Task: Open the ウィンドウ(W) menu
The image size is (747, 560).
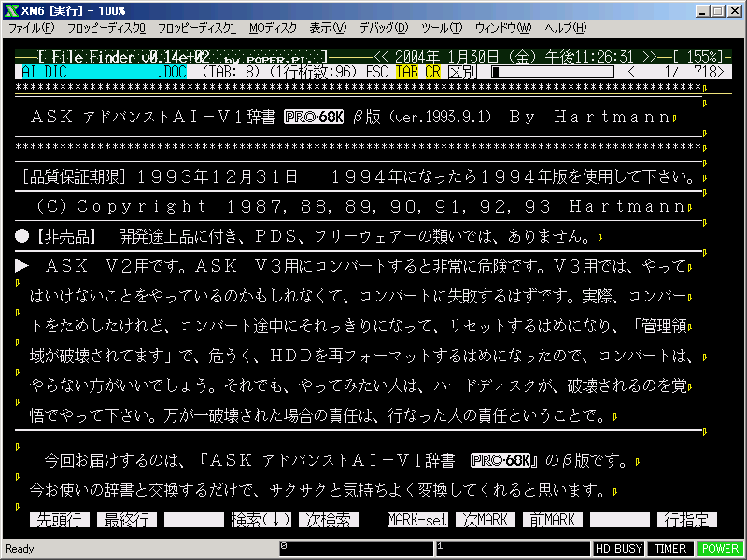Action: [503, 28]
